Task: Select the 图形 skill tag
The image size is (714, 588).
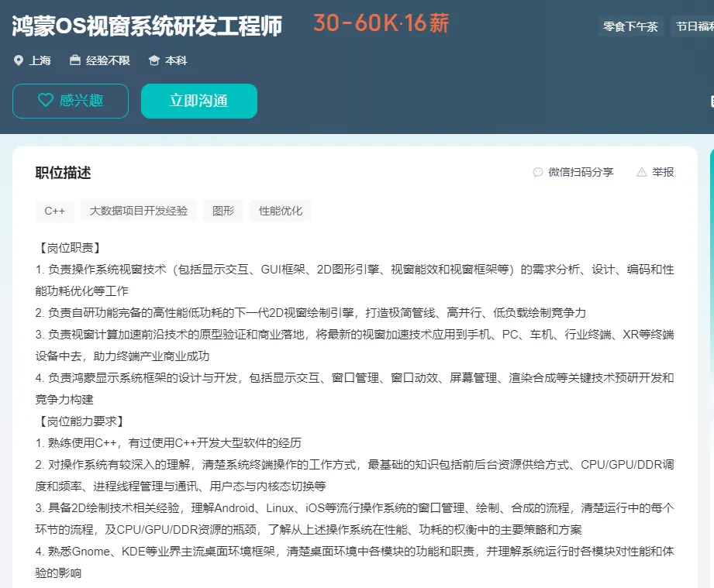Action: (x=223, y=211)
